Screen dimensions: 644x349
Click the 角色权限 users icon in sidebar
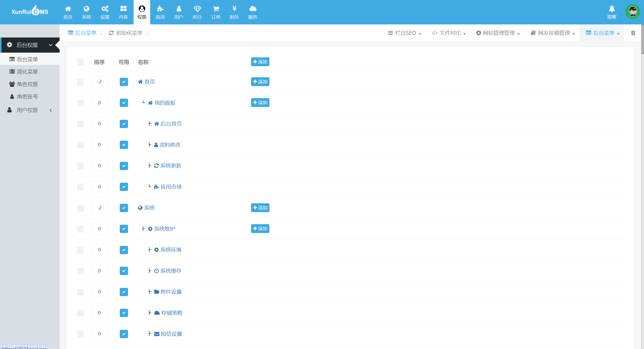12,84
